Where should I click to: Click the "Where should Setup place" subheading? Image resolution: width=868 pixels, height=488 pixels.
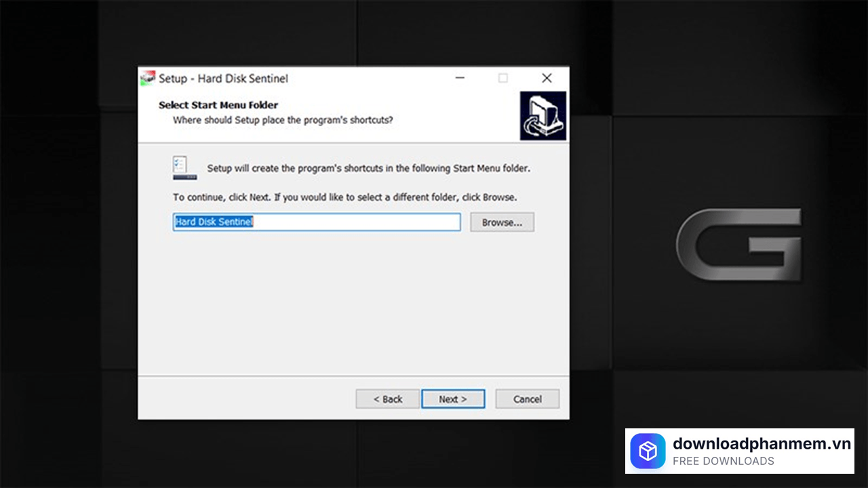(x=283, y=120)
